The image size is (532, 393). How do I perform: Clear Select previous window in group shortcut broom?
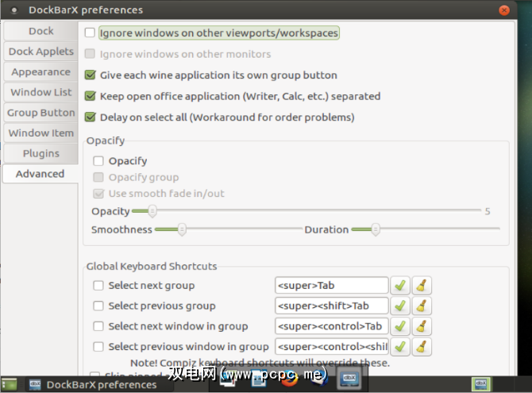(x=422, y=347)
